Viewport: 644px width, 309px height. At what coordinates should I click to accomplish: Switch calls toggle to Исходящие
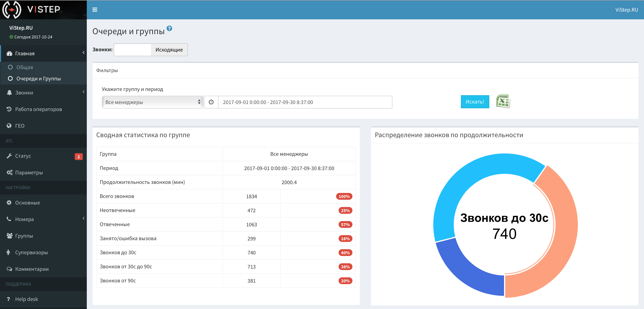click(x=169, y=50)
